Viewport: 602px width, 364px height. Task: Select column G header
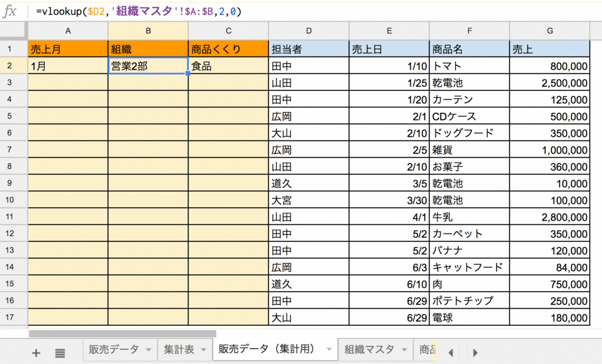(550, 31)
